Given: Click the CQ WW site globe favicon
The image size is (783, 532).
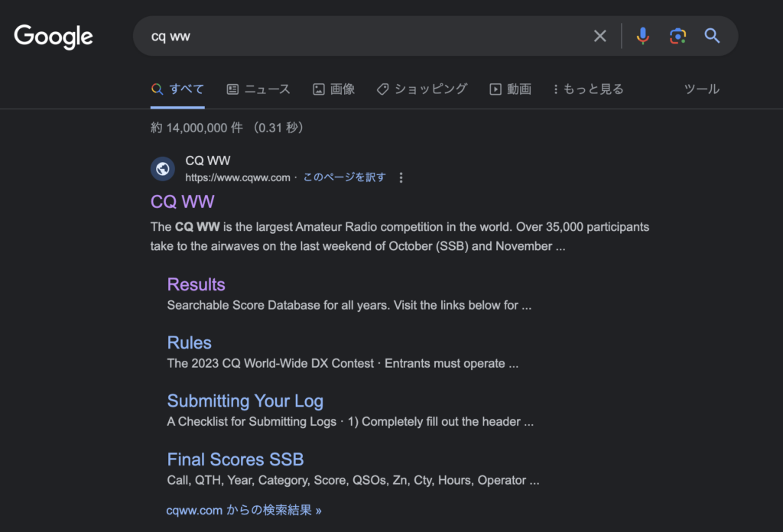Looking at the screenshot, I should pos(163,169).
